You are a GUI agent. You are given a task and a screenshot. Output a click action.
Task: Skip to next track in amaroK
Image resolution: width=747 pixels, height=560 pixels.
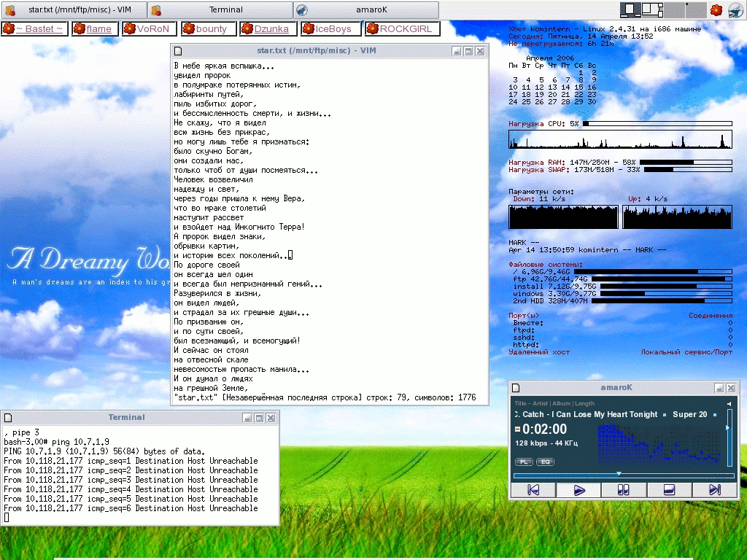pyautogui.click(x=714, y=490)
